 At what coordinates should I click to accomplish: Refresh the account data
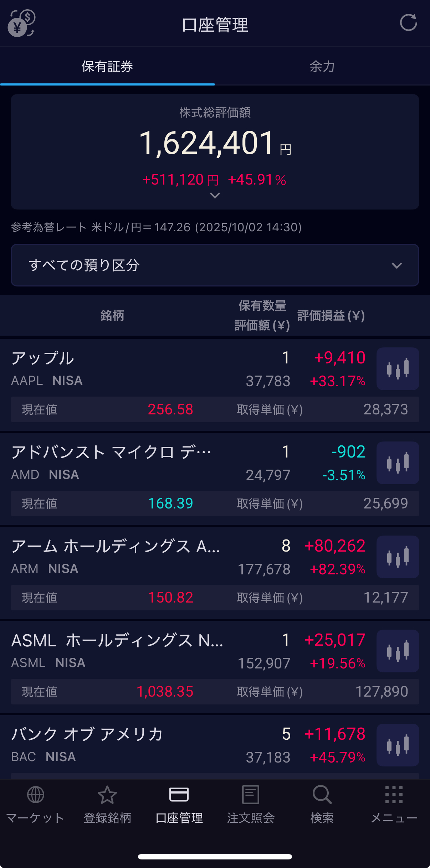click(x=408, y=23)
